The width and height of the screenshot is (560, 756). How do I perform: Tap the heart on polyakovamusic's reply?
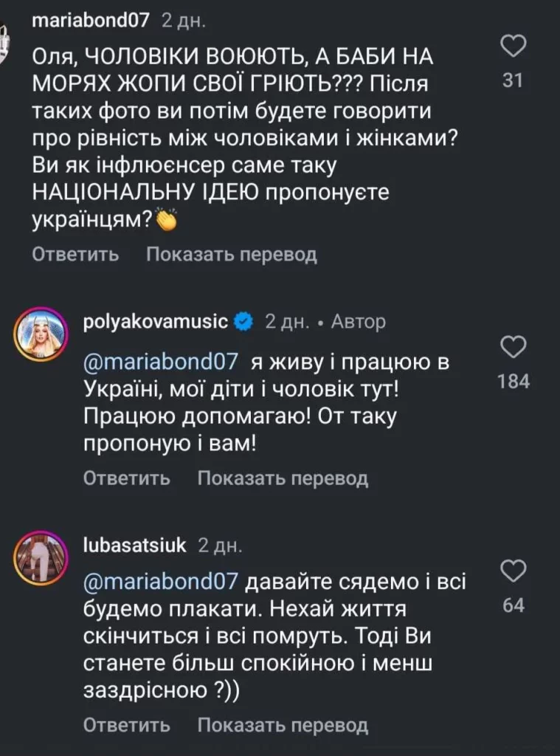(x=513, y=348)
